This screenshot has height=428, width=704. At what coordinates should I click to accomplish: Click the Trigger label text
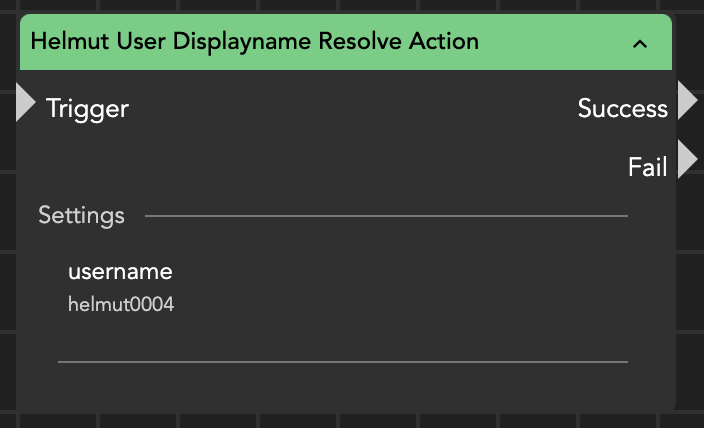click(88, 108)
